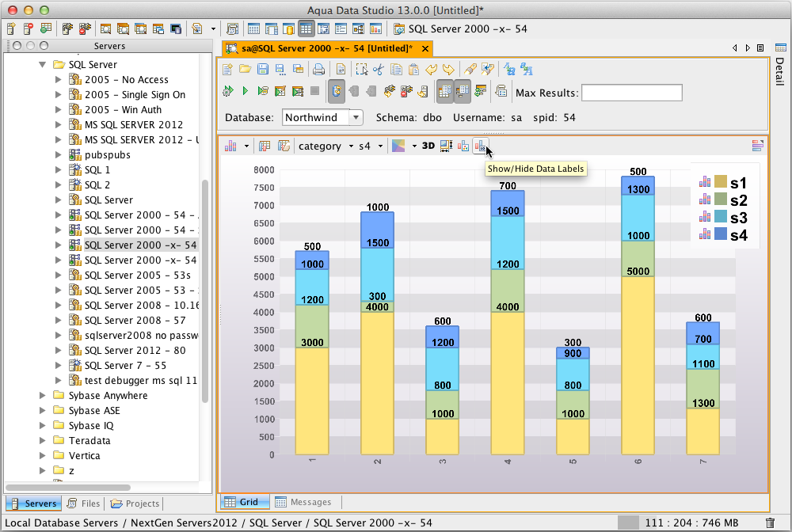Toggle the s3 series in chart legend
This screenshot has width=792, height=532.
(x=738, y=218)
